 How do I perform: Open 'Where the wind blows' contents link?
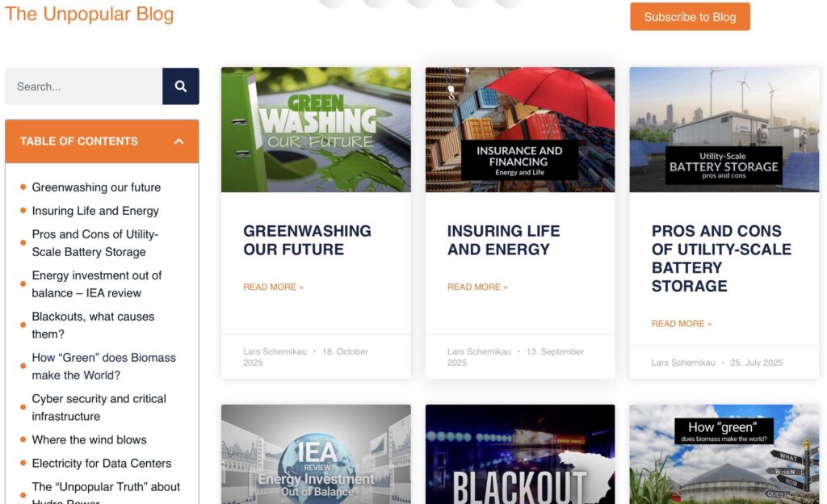coord(89,440)
